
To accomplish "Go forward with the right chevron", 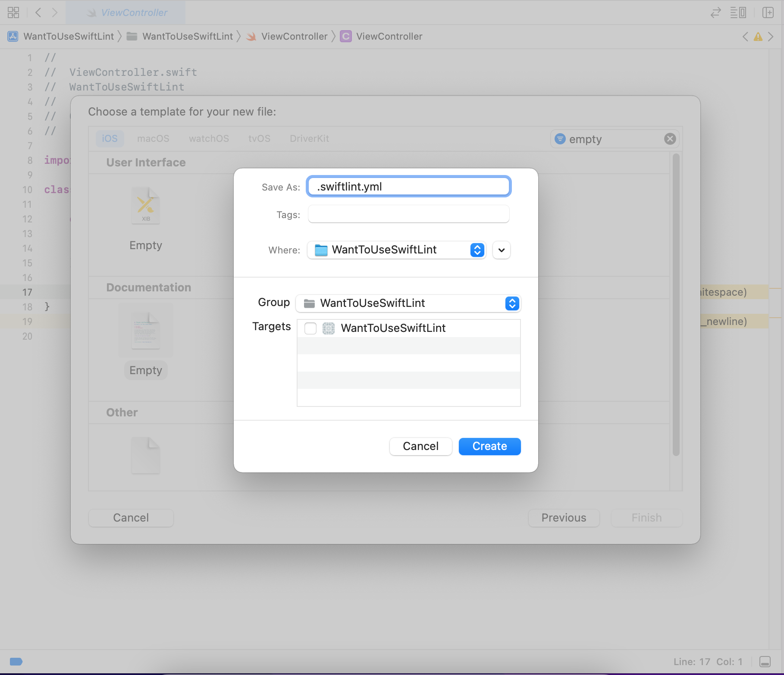I will (54, 12).
